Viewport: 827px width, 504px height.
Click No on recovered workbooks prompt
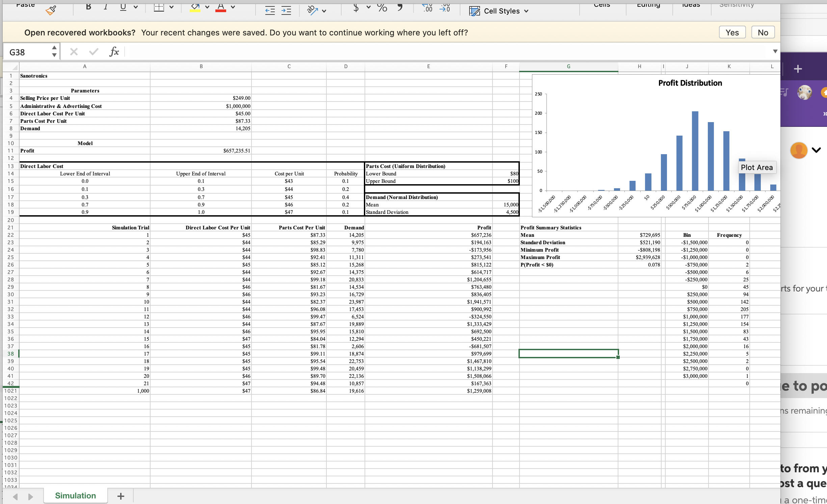pyautogui.click(x=763, y=32)
